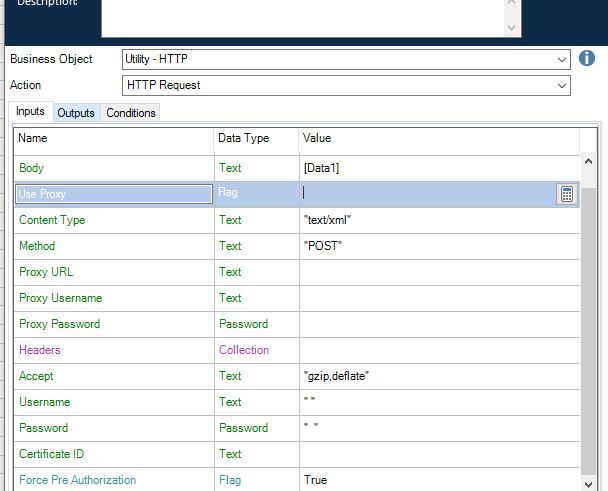
Task: Click the blue info icon beside Business Object
Action: [587, 59]
